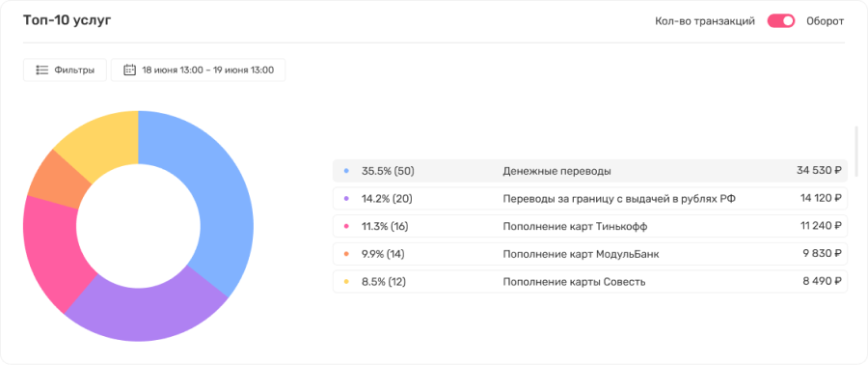Open the Фильтры panel

tap(65, 70)
